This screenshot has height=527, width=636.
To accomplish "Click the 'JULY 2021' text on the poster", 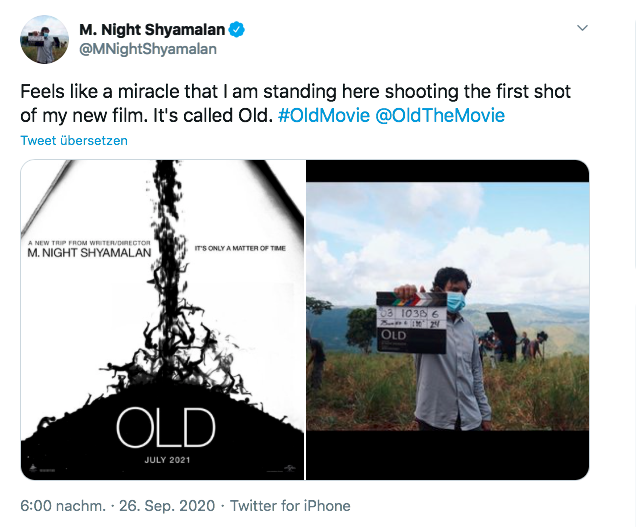I will coord(168,460).
